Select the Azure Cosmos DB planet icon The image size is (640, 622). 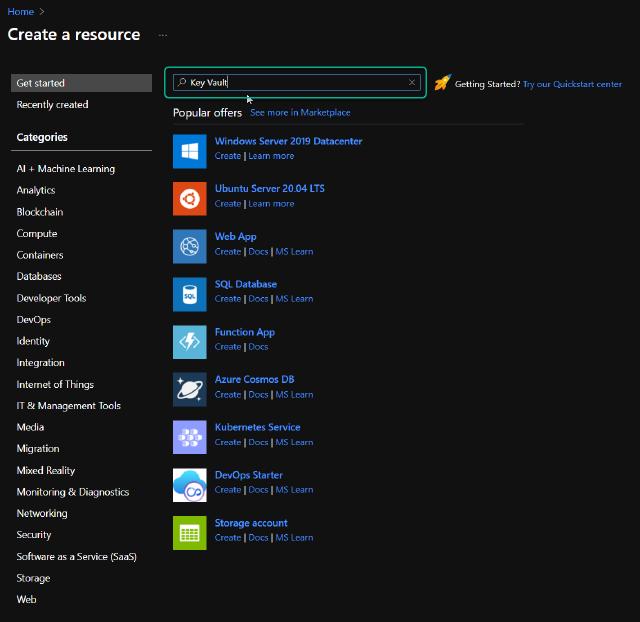pyautogui.click(x=189, y=388)
